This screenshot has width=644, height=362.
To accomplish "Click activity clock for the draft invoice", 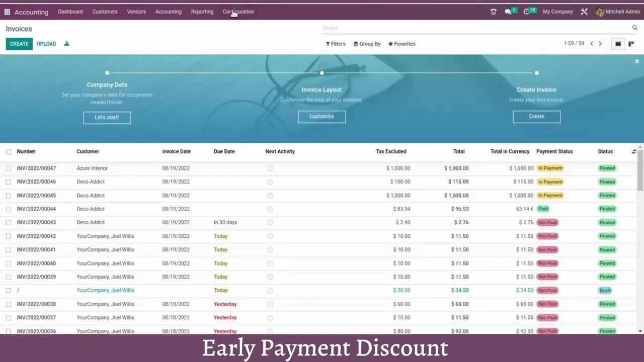I will coord(270,291).
